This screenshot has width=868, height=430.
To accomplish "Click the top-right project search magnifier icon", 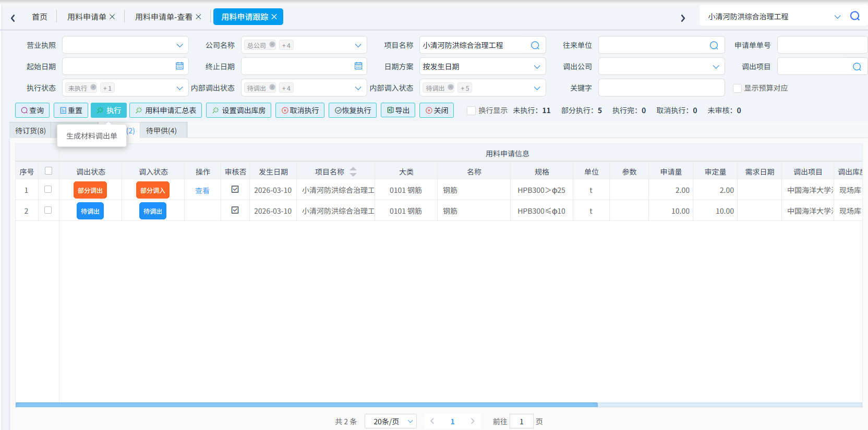I will click(x=855, y=16).
